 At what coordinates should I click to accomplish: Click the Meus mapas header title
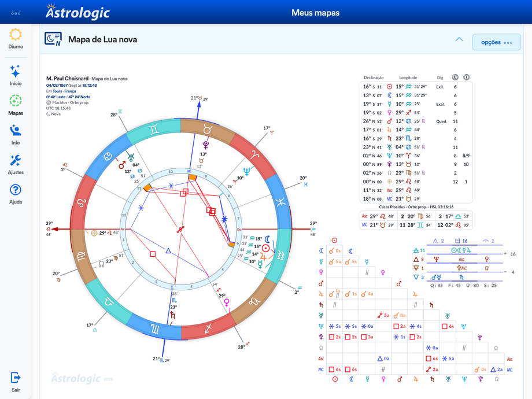coord(316,13)
